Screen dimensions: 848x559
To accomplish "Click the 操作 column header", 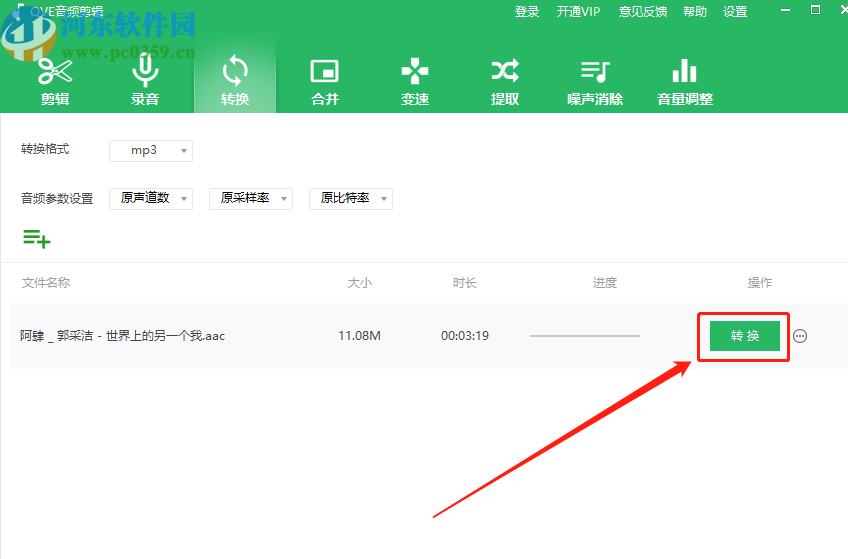I will pyautogui.click(x=760, y=283).
